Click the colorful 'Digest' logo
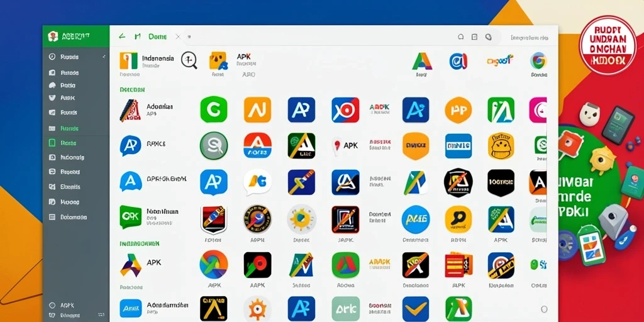Image resolution: width=644 pixels, height=322 pixels. click(499, 61)
